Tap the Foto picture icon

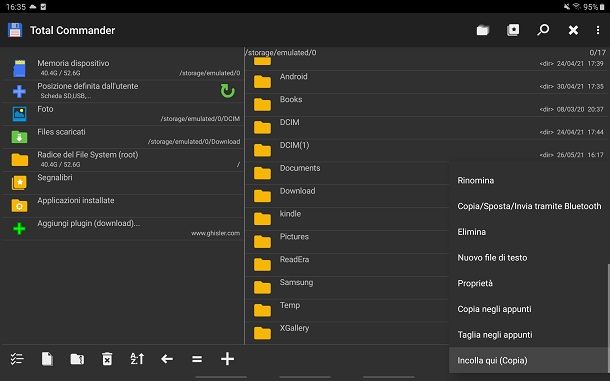point(19,114)
